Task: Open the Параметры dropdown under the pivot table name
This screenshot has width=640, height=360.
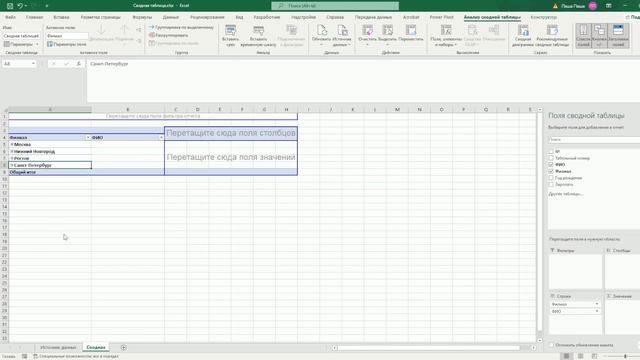Action: pos(21,44)
